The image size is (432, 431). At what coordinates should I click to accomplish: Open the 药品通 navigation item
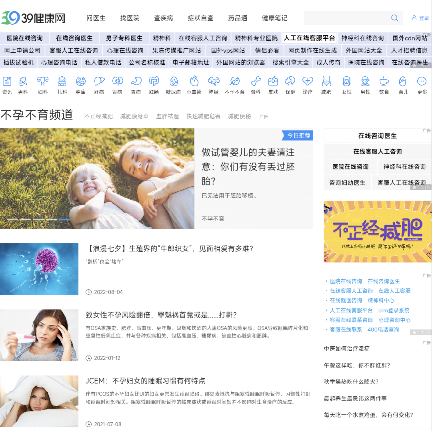pos(238,18)
